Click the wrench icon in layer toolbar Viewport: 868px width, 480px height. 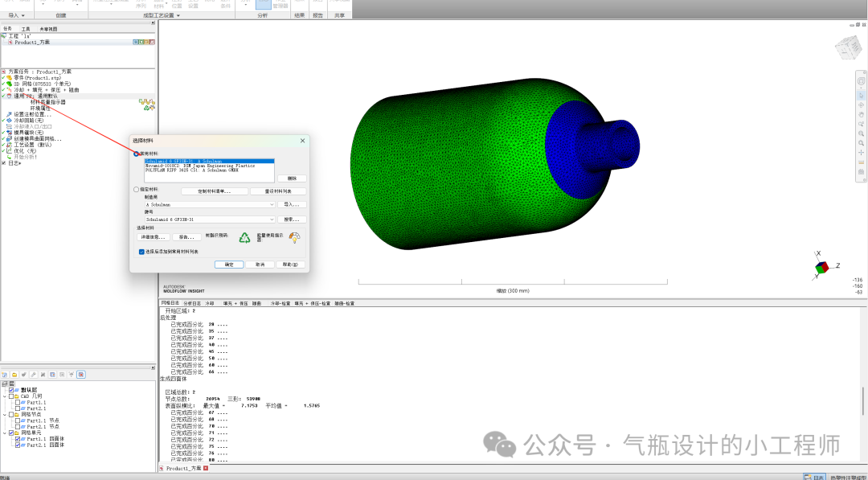[x=33, y=375]
